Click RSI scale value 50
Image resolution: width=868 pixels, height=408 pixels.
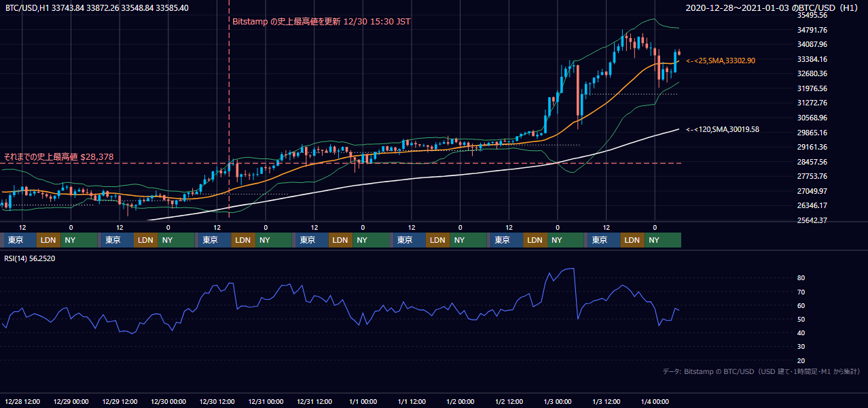(x=801, y=319)
